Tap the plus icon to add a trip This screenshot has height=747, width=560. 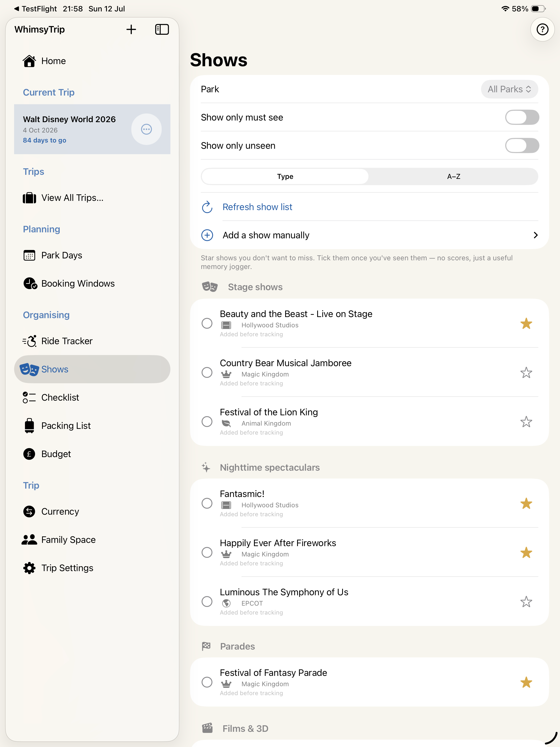tap(131, 29)
